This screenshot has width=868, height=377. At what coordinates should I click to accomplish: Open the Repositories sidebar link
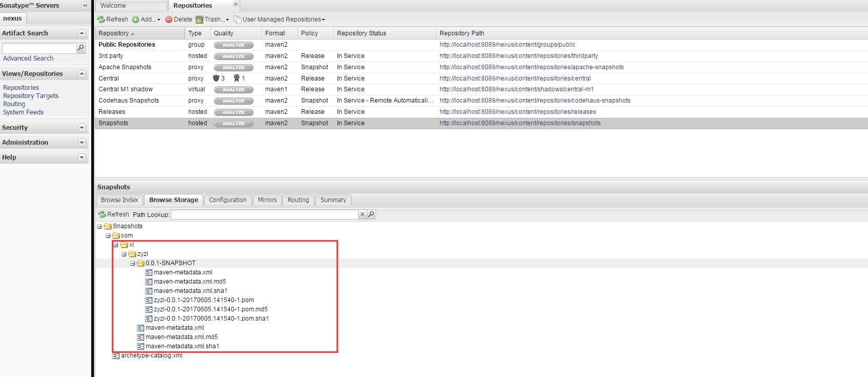point(21,88)
